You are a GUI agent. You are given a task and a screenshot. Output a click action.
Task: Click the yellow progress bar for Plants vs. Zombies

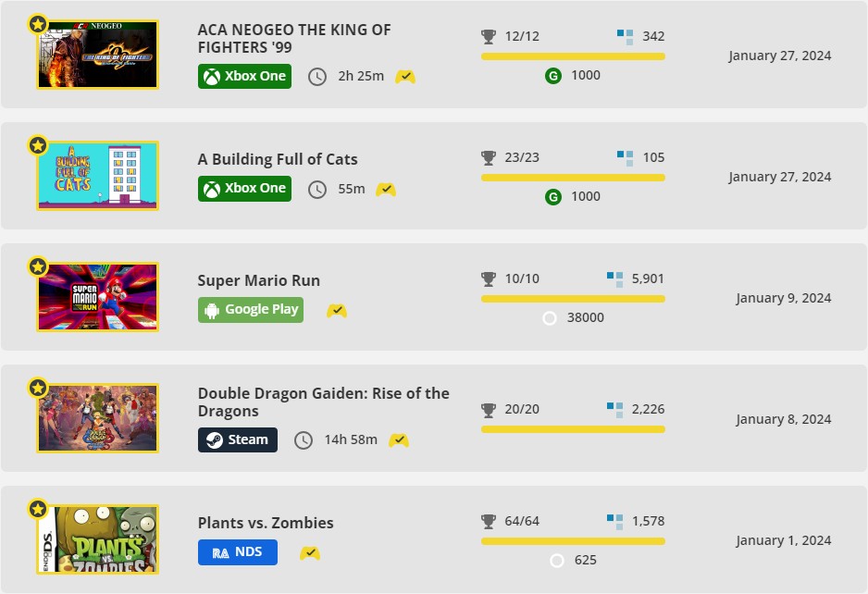(573, 541)
